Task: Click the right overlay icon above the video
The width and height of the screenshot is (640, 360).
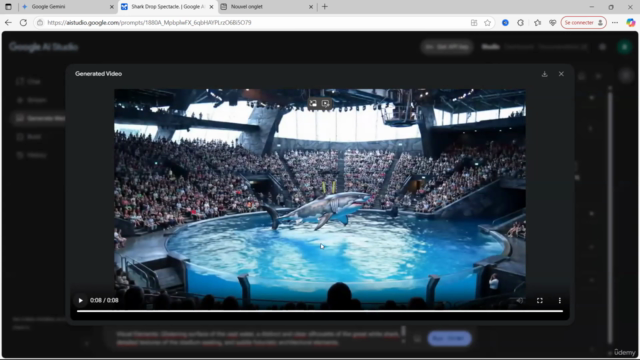Action: (x=325, y=103)
